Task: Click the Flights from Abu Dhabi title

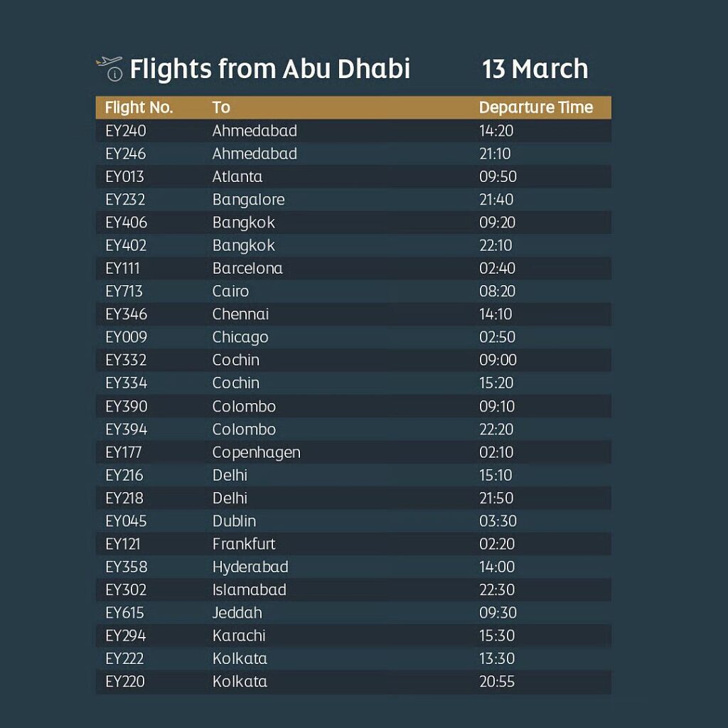Action: (x=269, y=69)
